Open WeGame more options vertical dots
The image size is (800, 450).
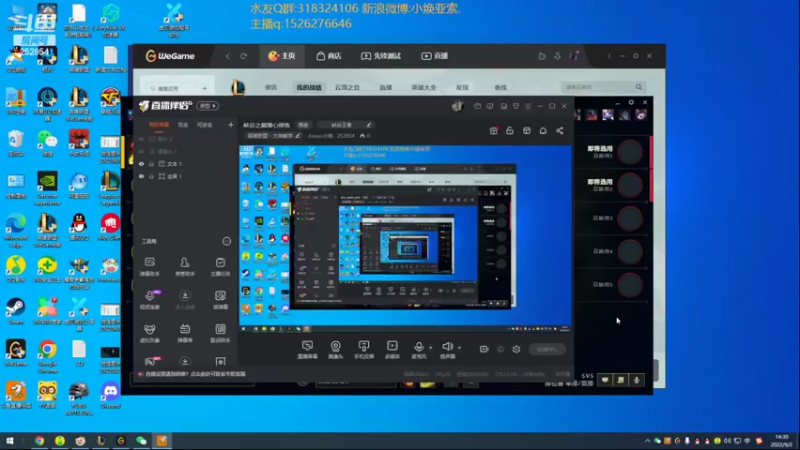click(x=609, y=56)
